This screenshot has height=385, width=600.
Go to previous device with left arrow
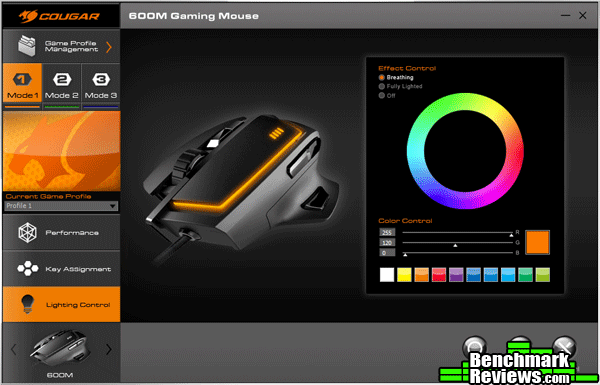pyautogui.click(x=13, y=349)
